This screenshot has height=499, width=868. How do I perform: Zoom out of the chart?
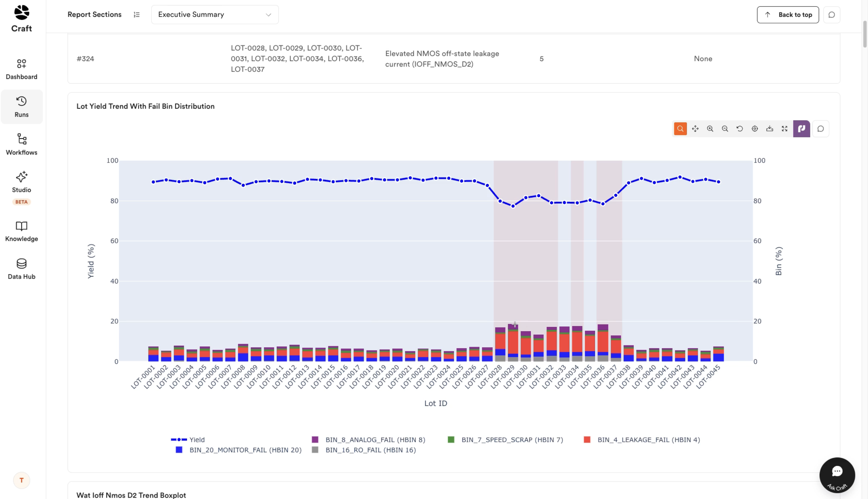tap(725, 128)
